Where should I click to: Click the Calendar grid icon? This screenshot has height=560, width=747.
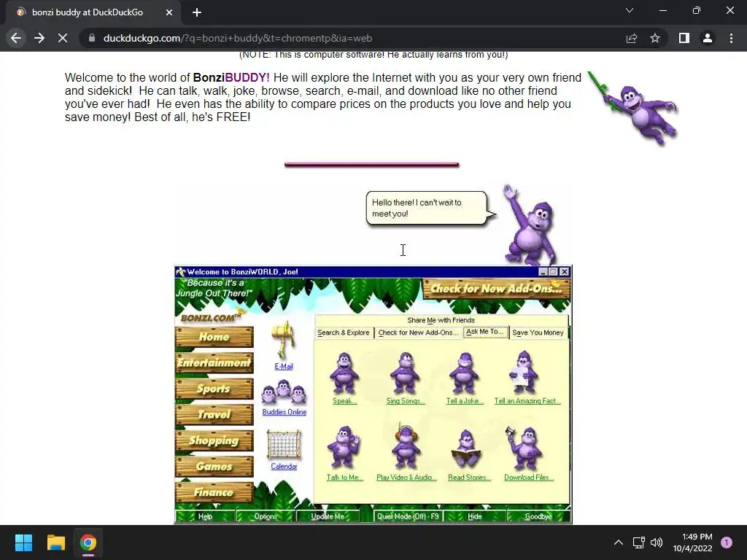284,444
